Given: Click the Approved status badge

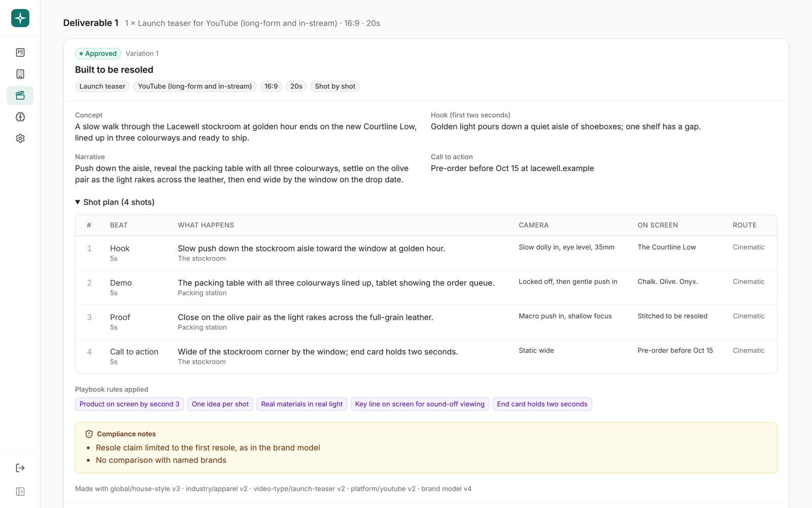Looking at the screenshot, I should 98,53.
